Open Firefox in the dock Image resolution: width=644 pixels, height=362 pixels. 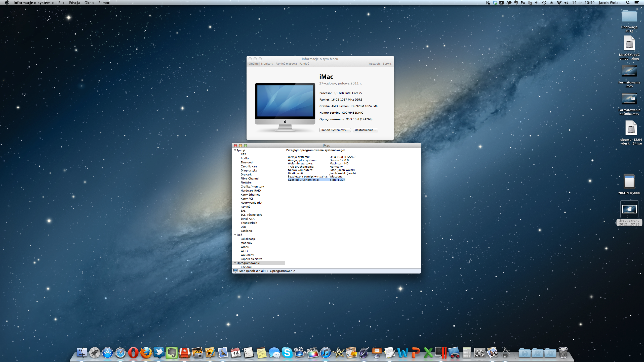pos(146,352)
